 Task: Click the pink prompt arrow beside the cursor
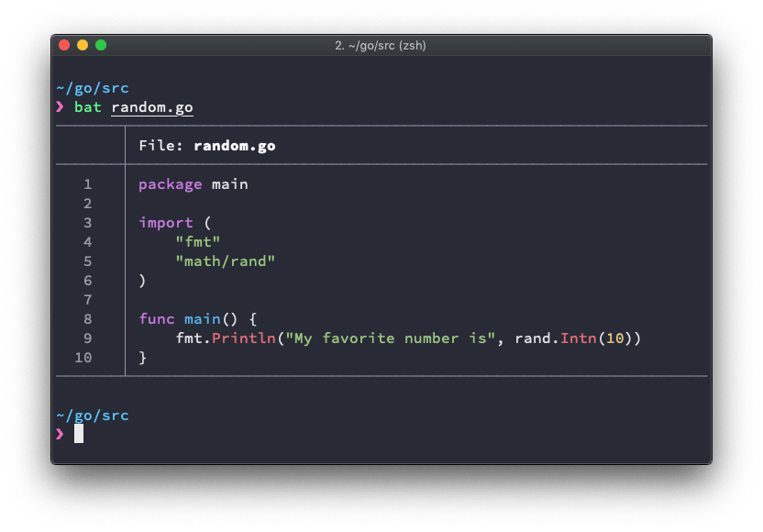(x=61, y=434)
